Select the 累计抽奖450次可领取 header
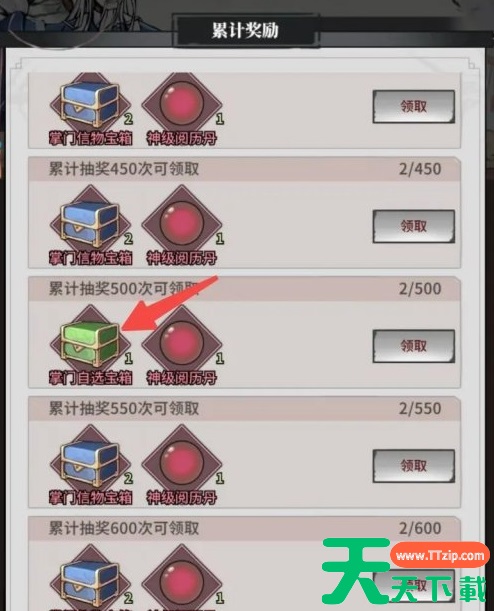 coord(124,169)
